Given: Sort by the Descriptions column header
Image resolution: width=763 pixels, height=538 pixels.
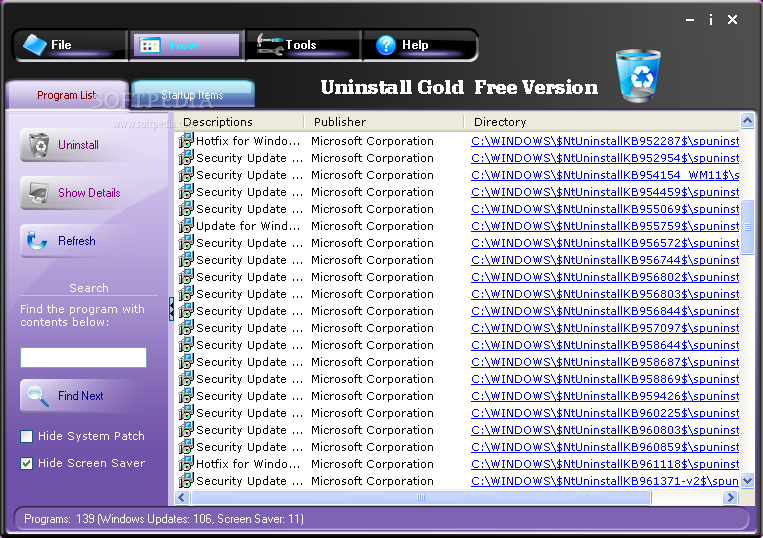Looking at the screenshot, I should click(x=238, y=122).
